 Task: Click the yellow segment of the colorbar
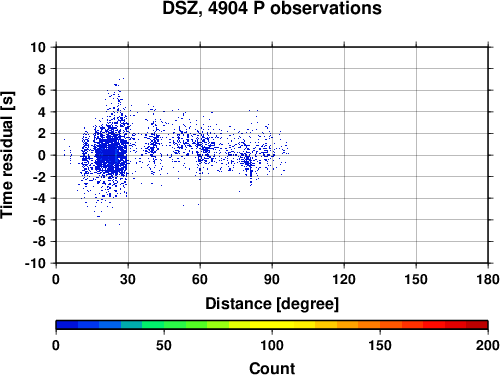[x=272, y=325]
